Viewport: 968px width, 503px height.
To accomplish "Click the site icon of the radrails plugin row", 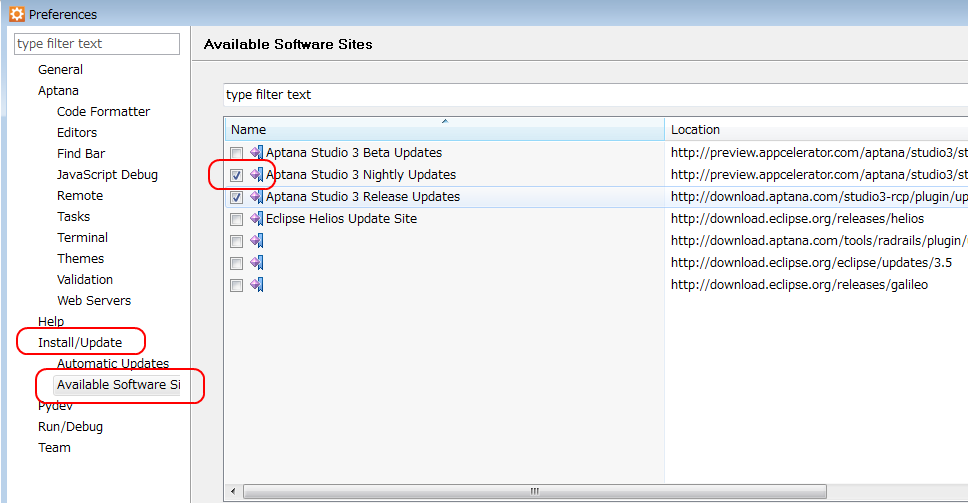I will (x=257, y=241).
